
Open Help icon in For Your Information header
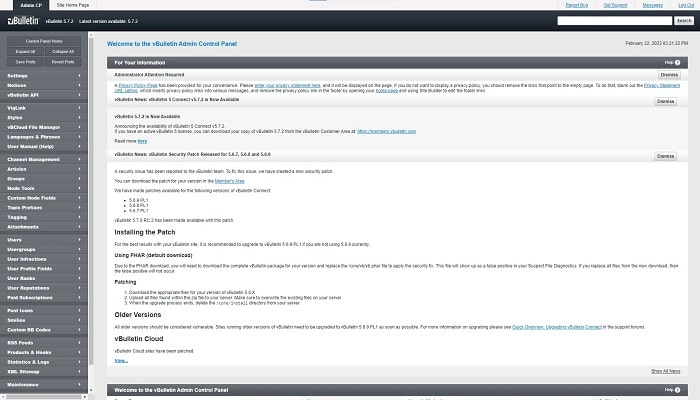click(x=677, y=62)
